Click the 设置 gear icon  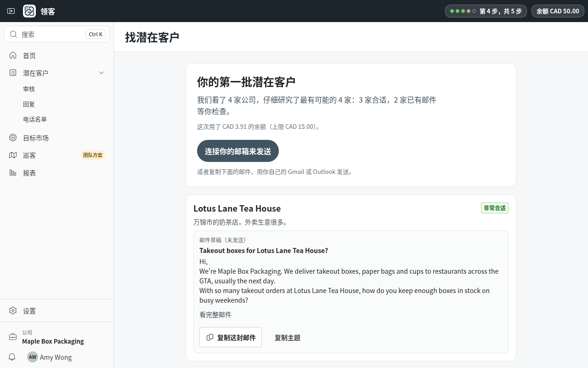click(13, 310)
